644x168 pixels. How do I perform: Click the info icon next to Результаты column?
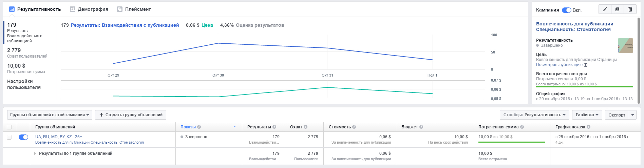[x=274, y=127]
